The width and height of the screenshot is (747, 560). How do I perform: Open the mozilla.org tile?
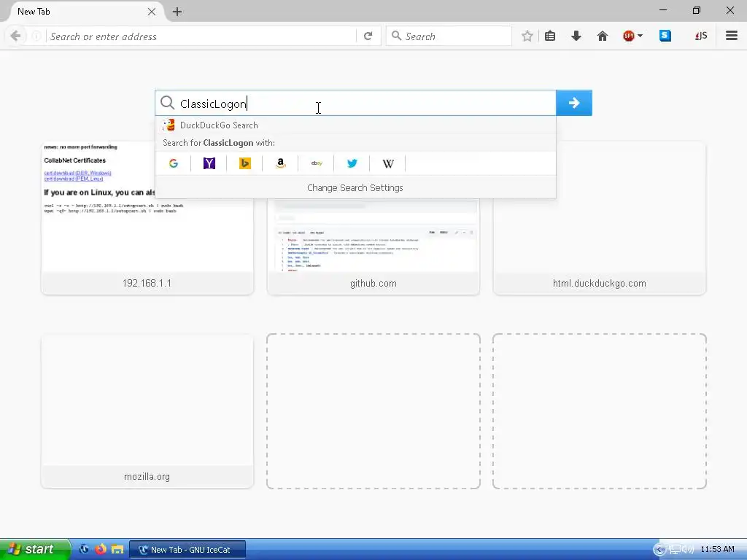[147, 411]
